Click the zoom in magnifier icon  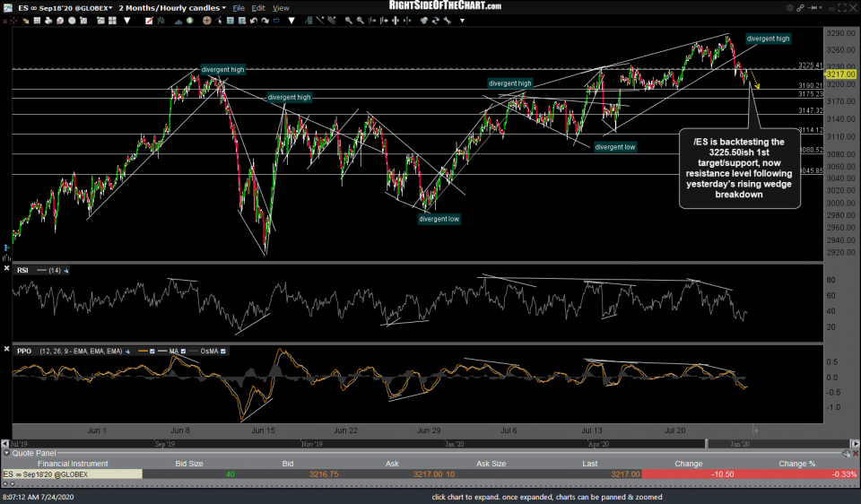coord(349,21)
